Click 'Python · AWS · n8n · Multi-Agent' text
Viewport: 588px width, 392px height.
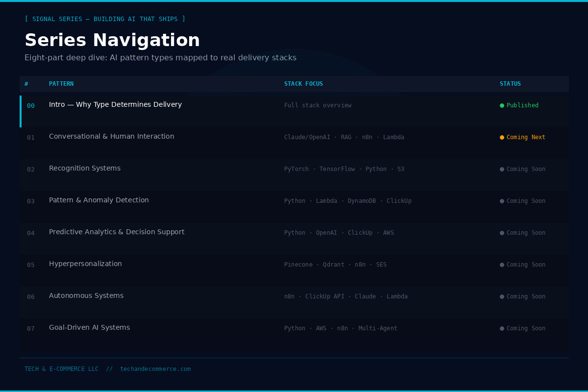click(x=341, y=328)
